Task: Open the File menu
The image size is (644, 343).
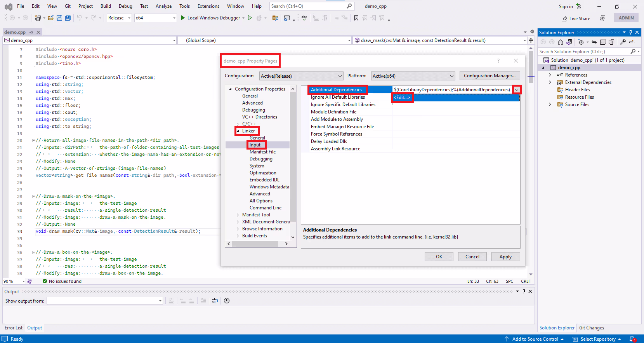Action: point(21,6)
